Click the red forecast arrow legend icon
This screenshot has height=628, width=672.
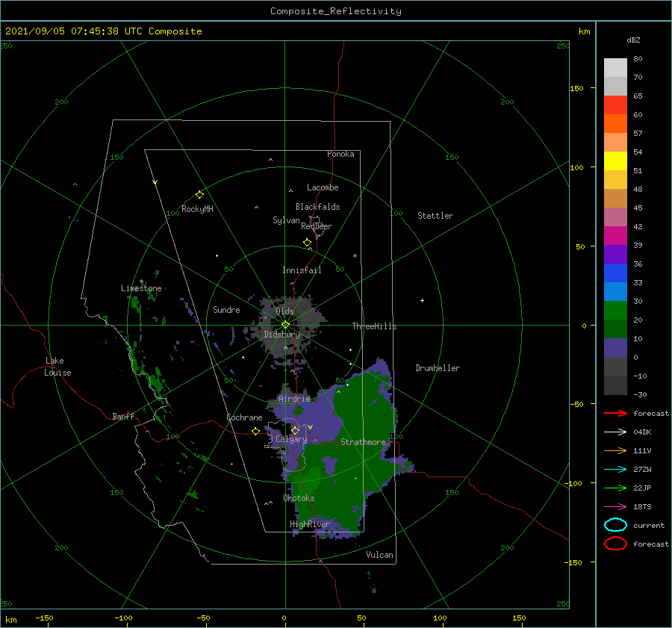pyautogui.click(x=615, y=413)
